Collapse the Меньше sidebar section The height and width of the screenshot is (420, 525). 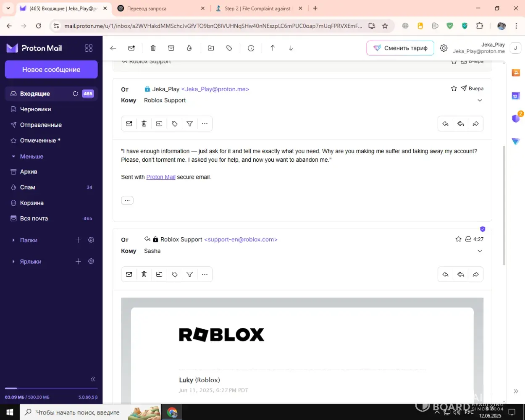click(13, 156)
